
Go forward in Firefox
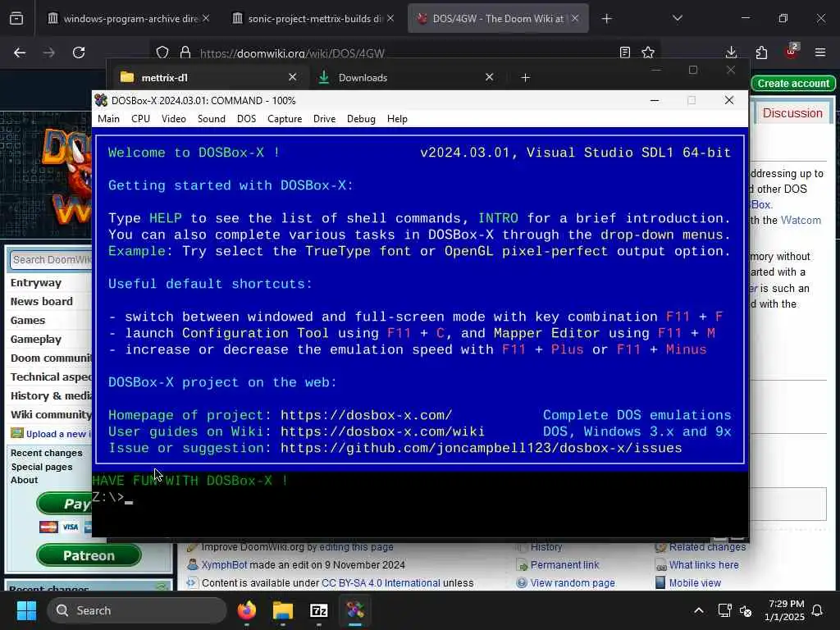(x=49, y=52)
